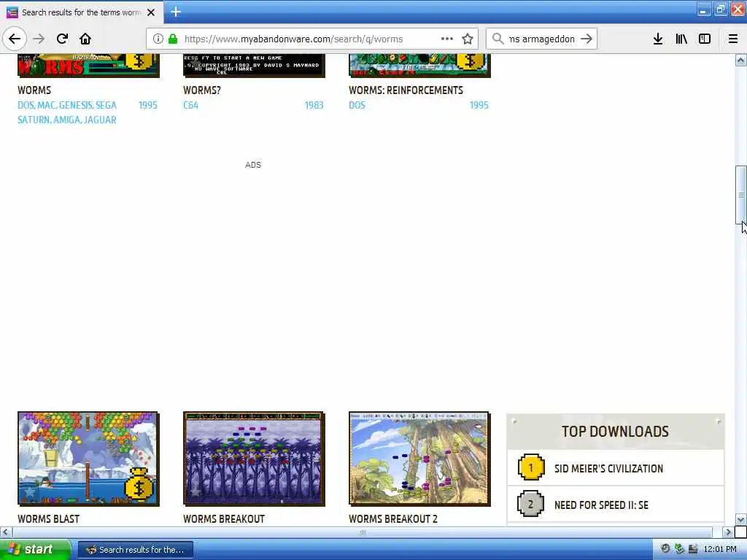
Task: Bookmark this page with the star
Action: pos(468,39)
